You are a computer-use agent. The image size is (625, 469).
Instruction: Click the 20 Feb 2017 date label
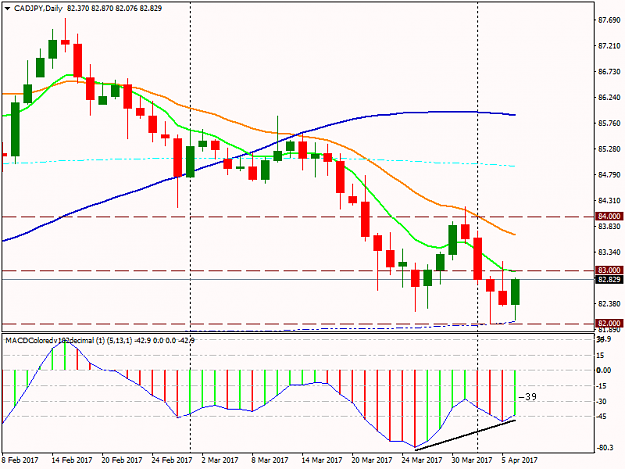click(122, 460)
